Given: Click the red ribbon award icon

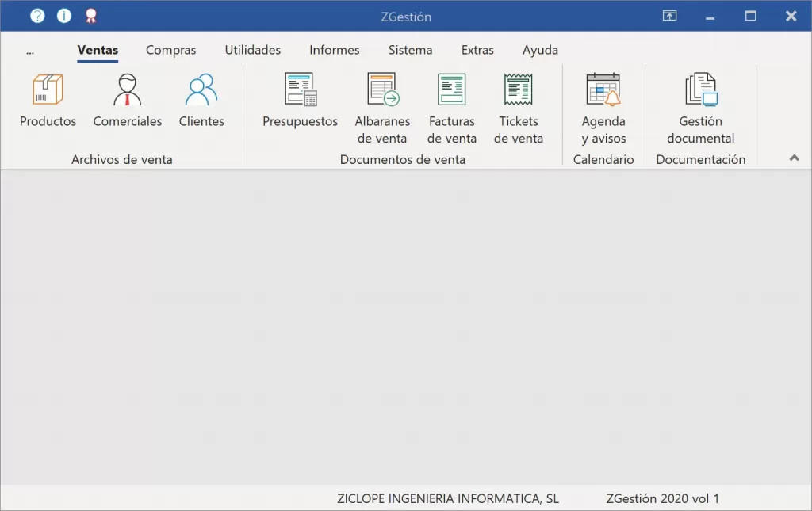Looking at the screenshot, I should click(91, 16).
